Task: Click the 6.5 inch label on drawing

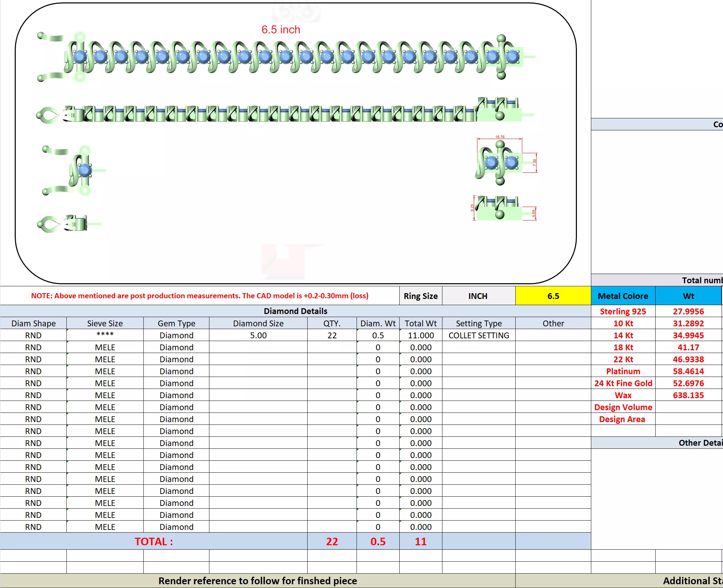Action: coord(281,30)
